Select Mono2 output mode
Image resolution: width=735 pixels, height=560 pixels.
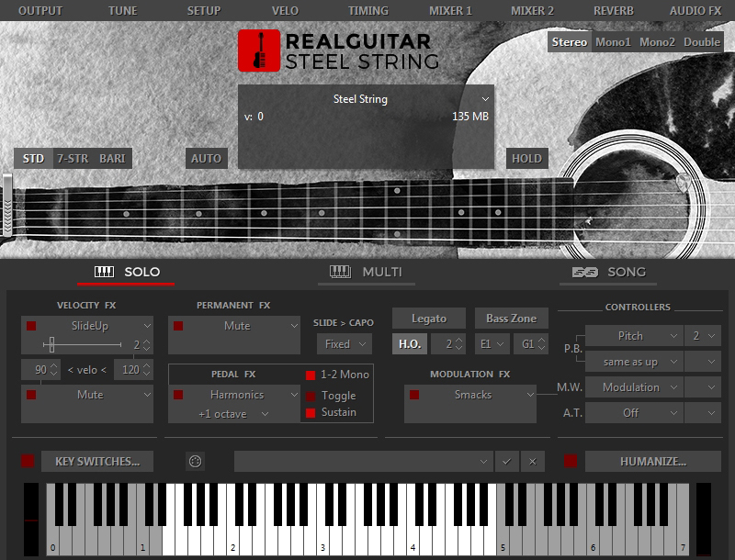click(657, 42)
